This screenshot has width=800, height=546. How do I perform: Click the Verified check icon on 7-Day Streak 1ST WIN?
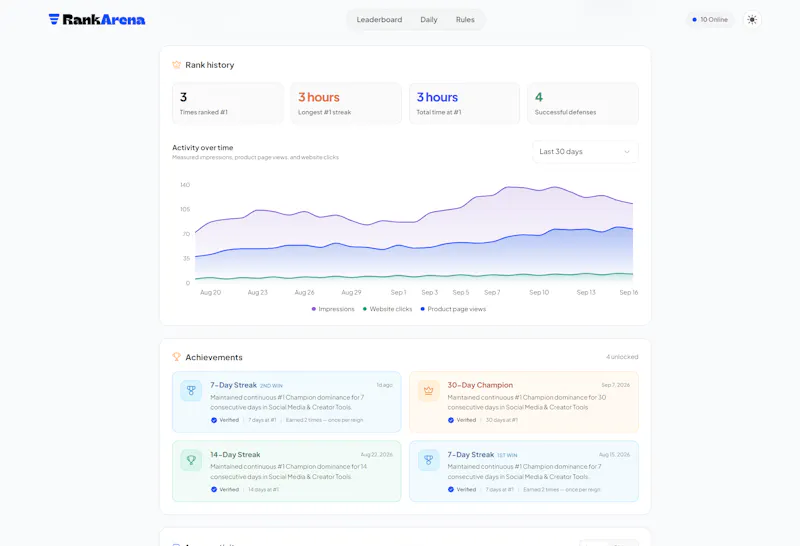pos(451,489)
